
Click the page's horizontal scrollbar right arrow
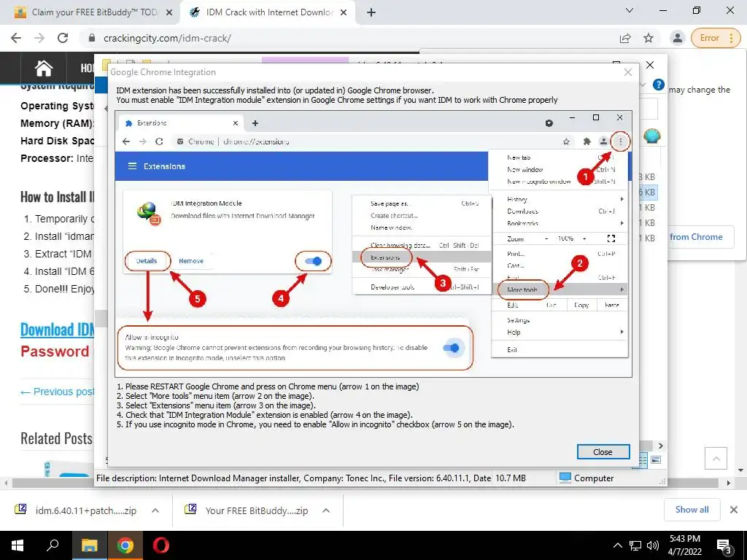(x=729, y=483)
